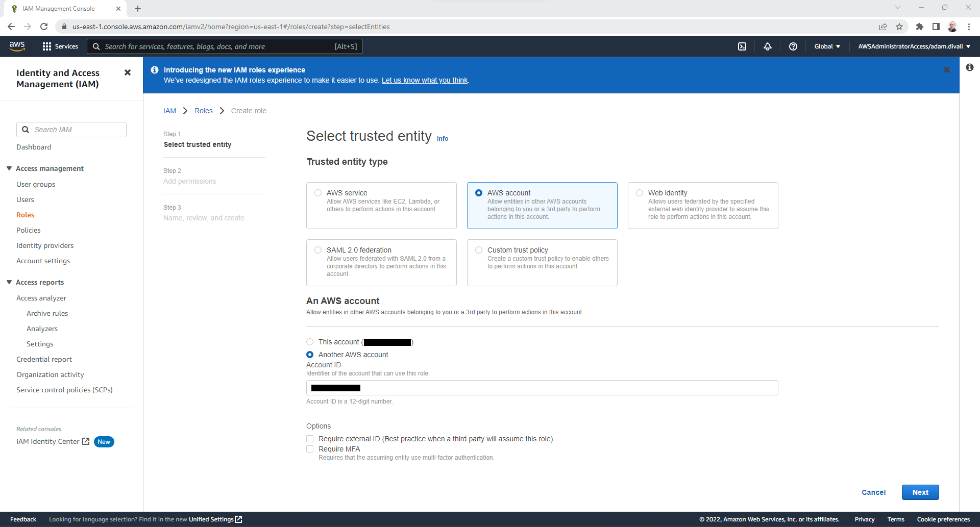Open Archive rules in sidebar

click(47, 313)
